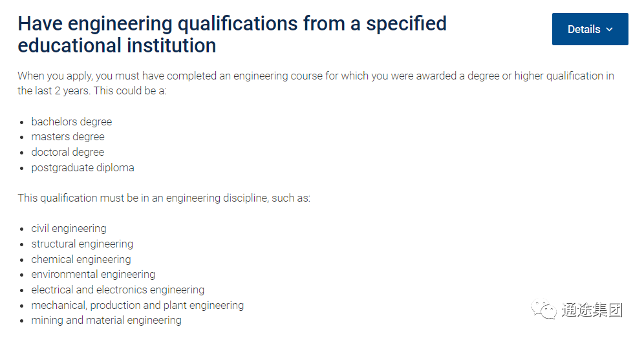Image resolution: width=644 pixels, height=338 pixels.
Task: Select the masters degree list item
Action: click(68, 137)
